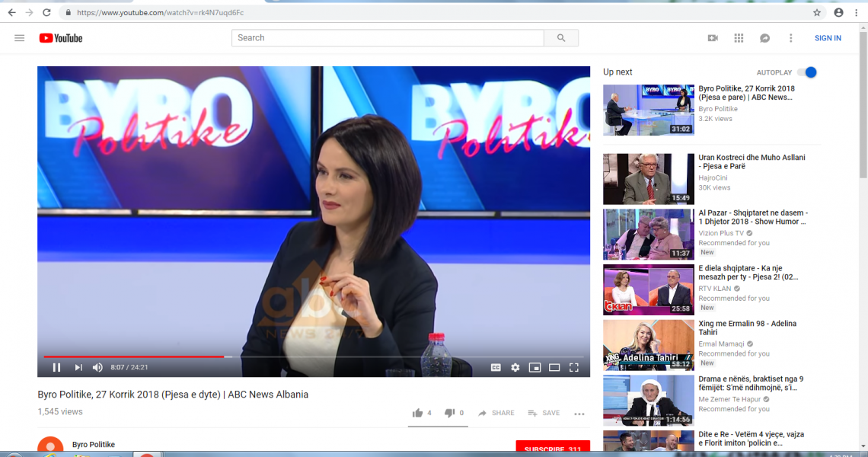Open the Uran Kostreci dhe Muho Asllani thumbnail
Viewport: 868px width, 457px height.
coord(648,179)
